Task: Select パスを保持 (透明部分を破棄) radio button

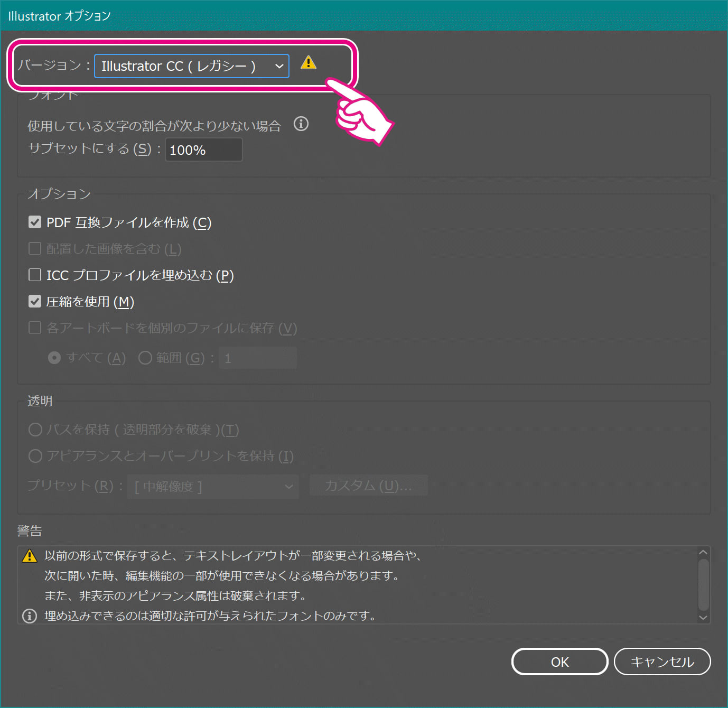Action: click(x=35, y=430)
